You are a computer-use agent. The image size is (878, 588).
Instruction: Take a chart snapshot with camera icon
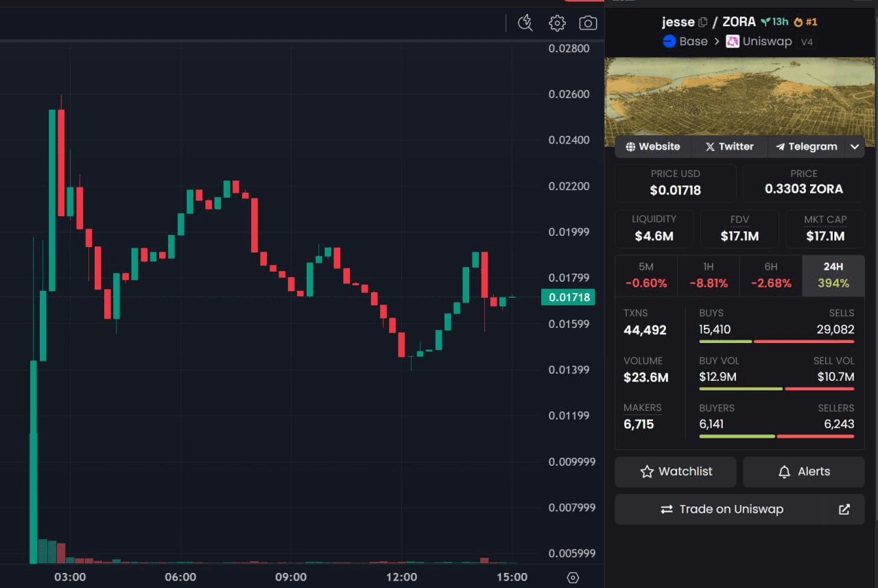[x=588, y=23]
